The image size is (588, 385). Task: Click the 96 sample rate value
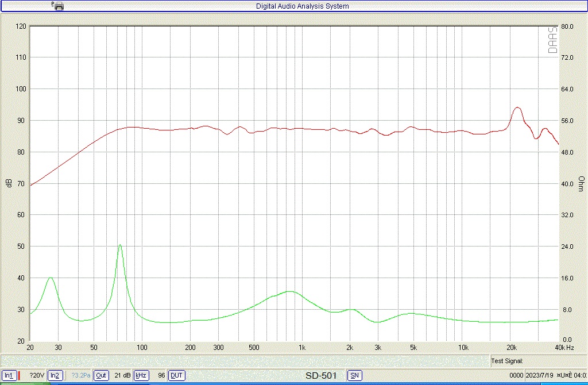point(161,376)
